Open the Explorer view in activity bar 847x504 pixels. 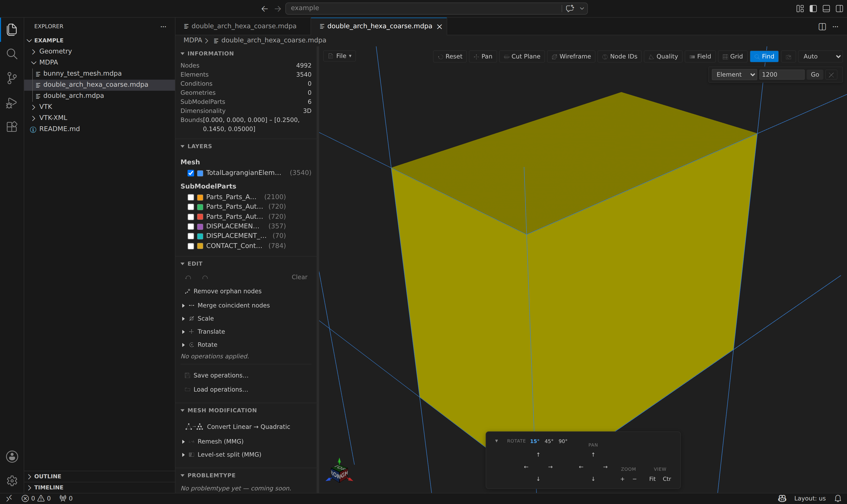[12, 29]
